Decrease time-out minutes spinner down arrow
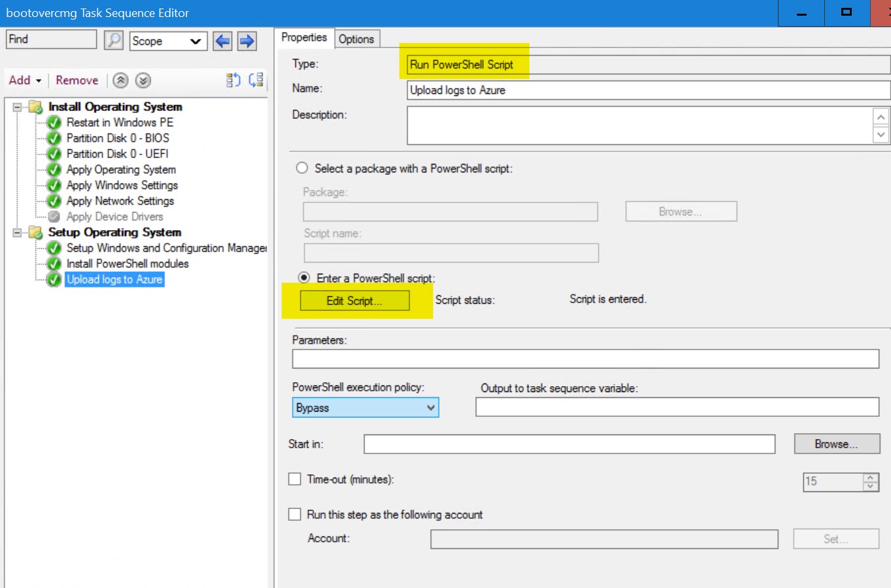Viewport: 891px width, 588px height. click(x=870, y=486)
